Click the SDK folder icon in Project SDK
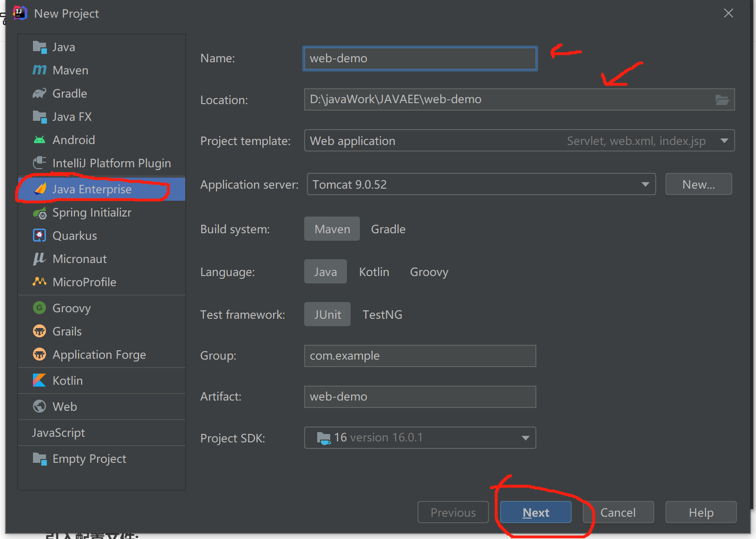 coord(323,438)
